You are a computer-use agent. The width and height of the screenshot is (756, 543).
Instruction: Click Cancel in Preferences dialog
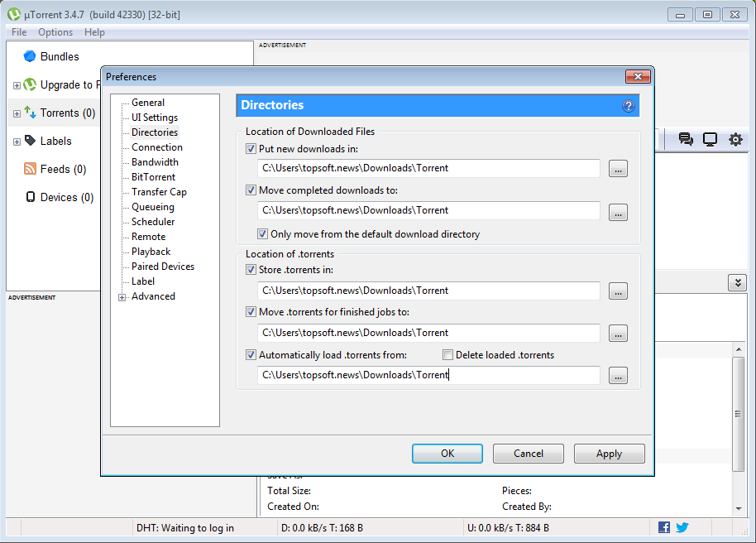(529, 454)
